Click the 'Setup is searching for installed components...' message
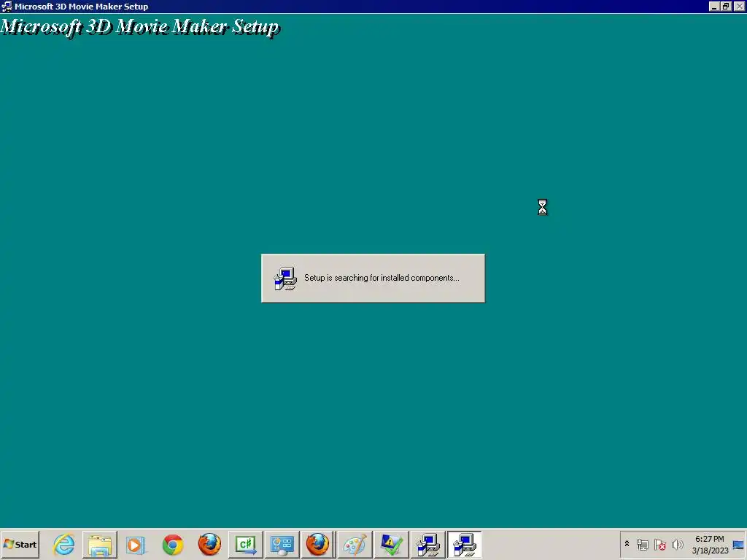747x560 pixels. pos(382,278)
